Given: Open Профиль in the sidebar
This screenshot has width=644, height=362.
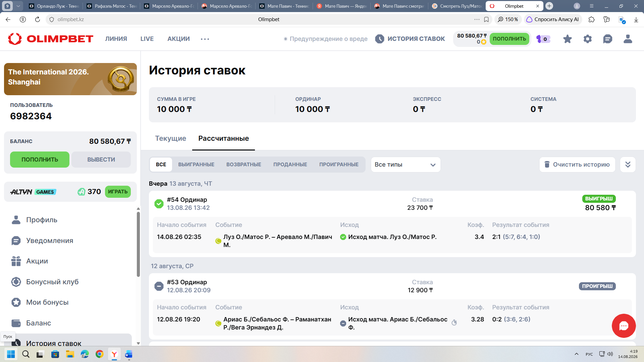Looking at the screenshot, I should coord(42,220).
